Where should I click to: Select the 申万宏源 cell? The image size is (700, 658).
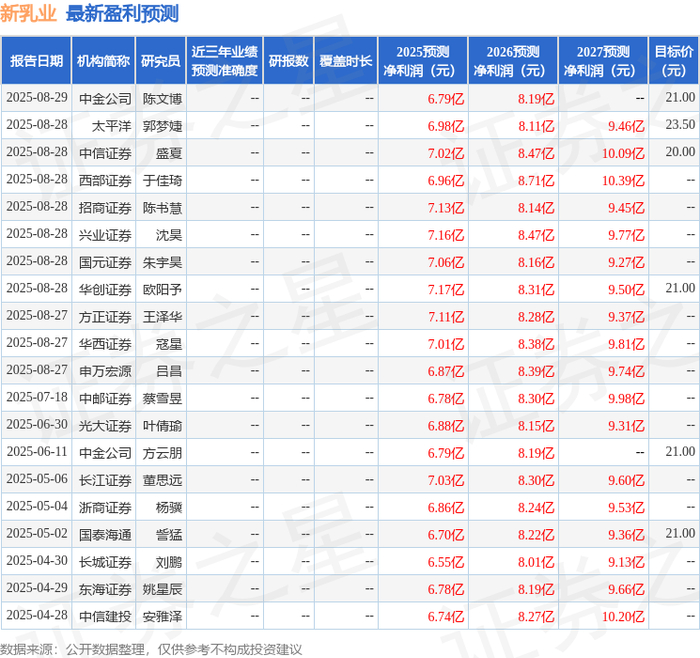coord(105,371)
